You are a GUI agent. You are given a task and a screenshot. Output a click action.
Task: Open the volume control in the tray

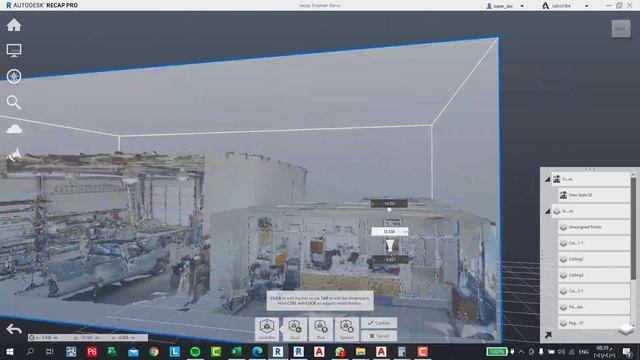561,352
